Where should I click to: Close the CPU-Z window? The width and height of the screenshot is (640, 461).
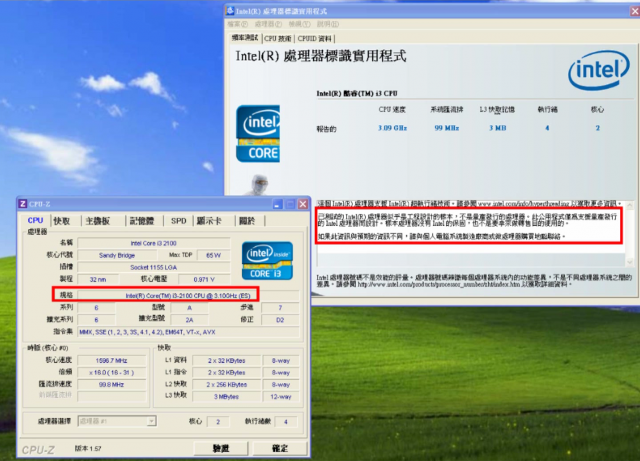tap(303, 204)
